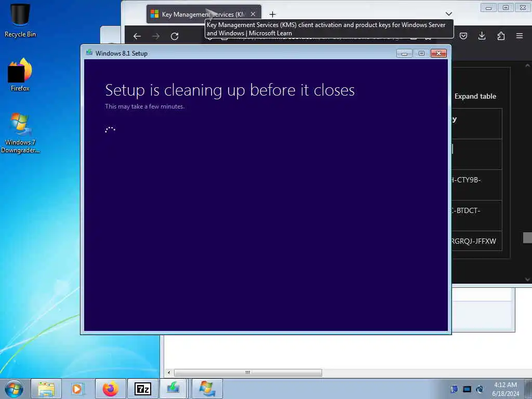Image resolution: width=532 pixels, height=399 pixels.
Task: Open the Windows Start orb
Action: [x=14, y=389]
